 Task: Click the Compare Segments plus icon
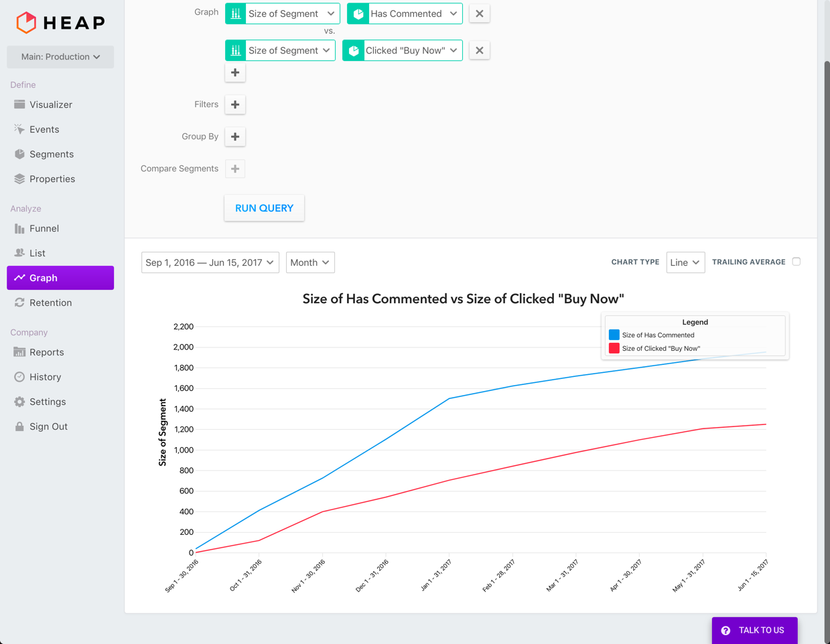click(x=235, y=169)
